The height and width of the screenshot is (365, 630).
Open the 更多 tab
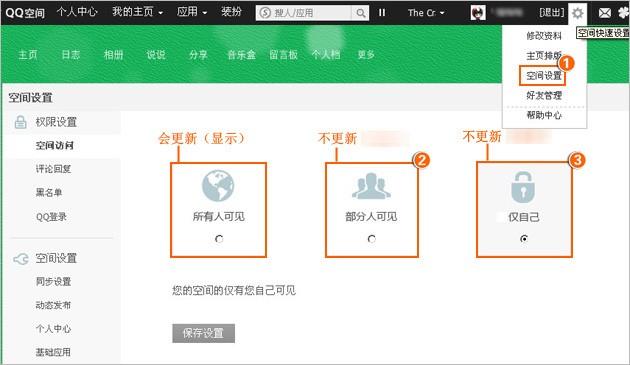366,55
